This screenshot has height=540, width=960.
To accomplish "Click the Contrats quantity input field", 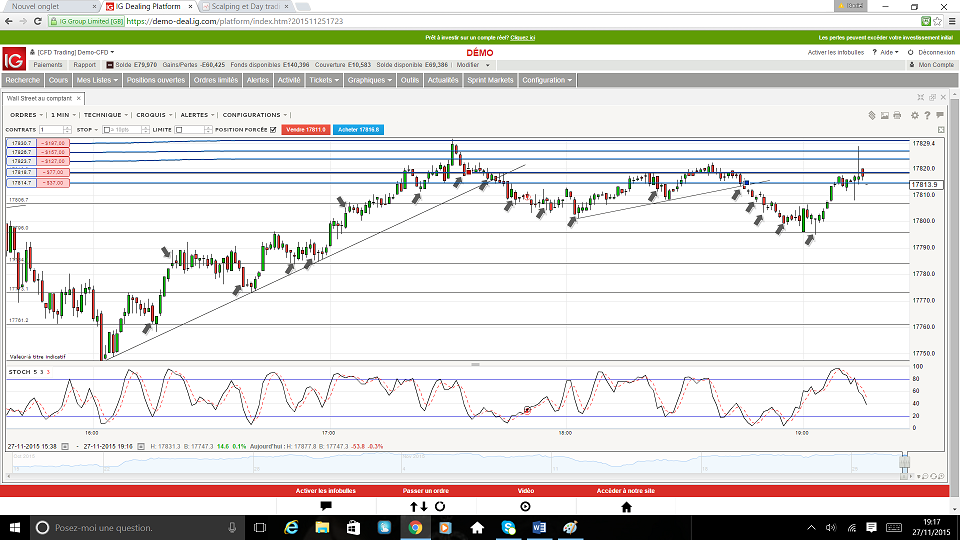I will 56,129.
